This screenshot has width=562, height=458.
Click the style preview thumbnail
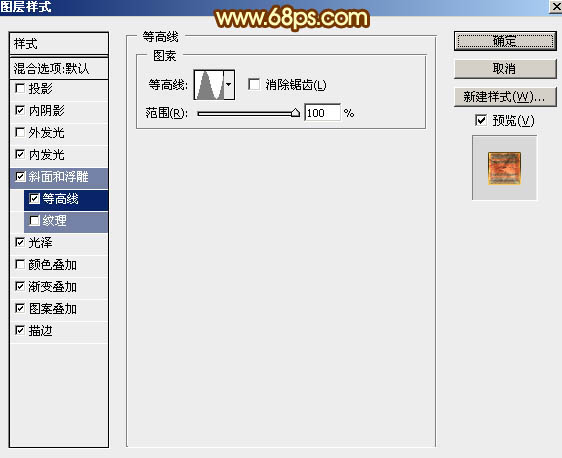pyautogui.click(x=504, y=168)
